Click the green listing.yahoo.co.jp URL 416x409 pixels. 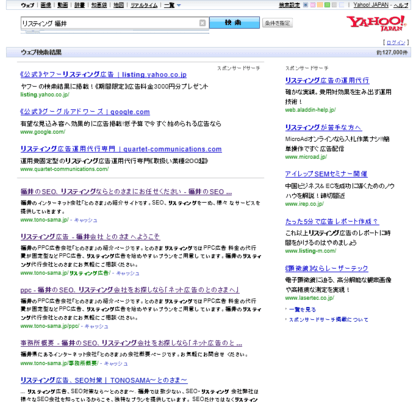click(x=45, y=95)
